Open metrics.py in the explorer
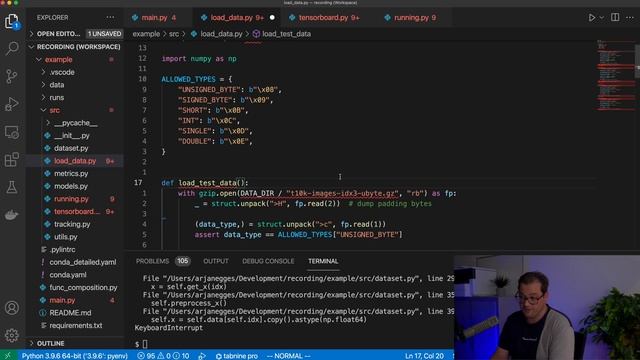The image size is (640, 360). point(75,173)
